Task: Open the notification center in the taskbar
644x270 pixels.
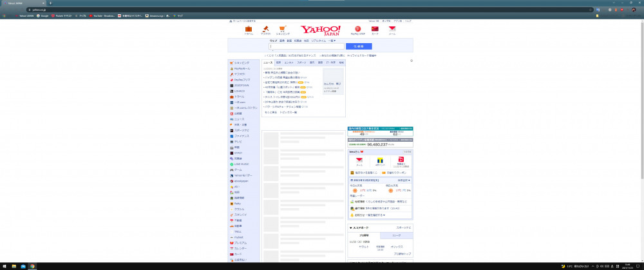Action: point(638,266)
